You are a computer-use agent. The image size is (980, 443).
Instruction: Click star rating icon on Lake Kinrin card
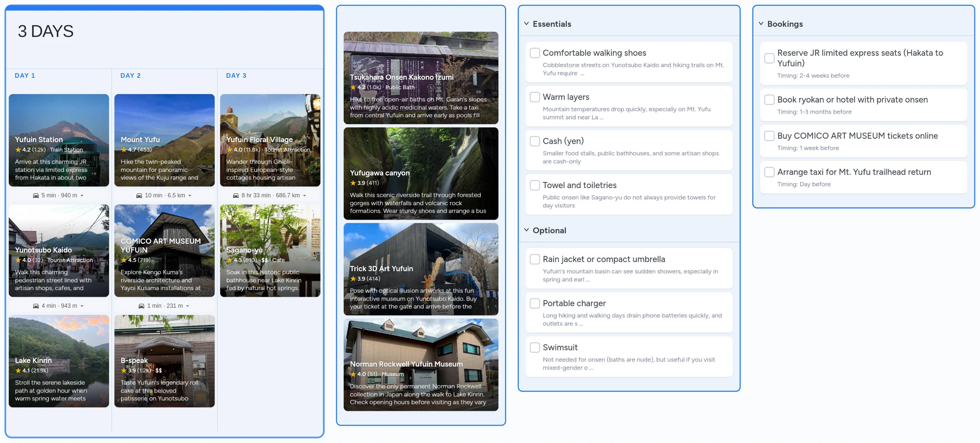(18, 370)
